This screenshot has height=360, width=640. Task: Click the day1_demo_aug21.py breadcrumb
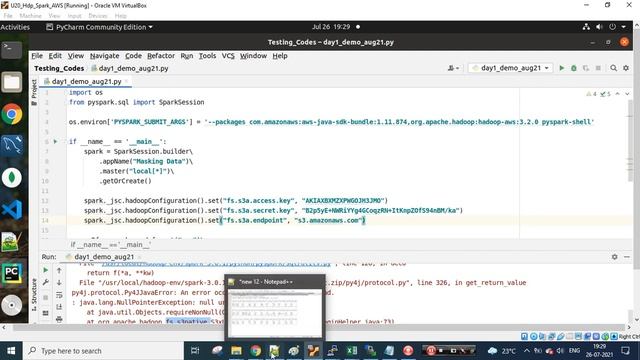tap(130, 69)
